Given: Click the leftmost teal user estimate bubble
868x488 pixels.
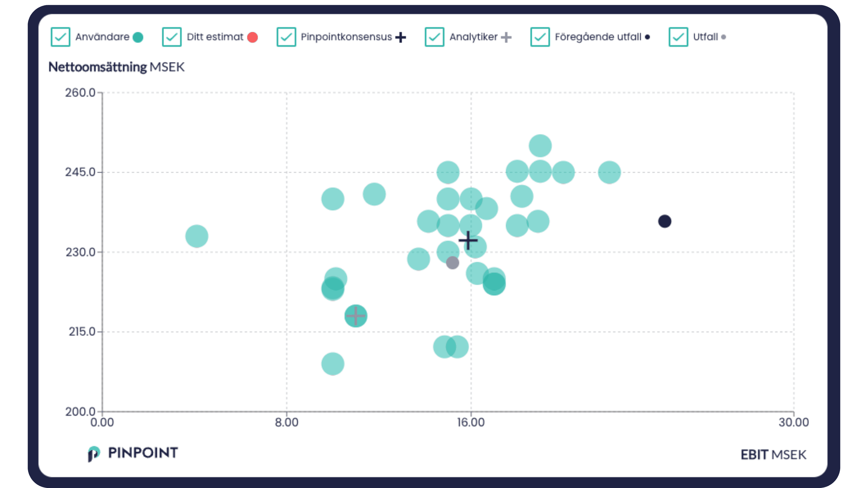Looking at the screenshot, I should [197, 236].
